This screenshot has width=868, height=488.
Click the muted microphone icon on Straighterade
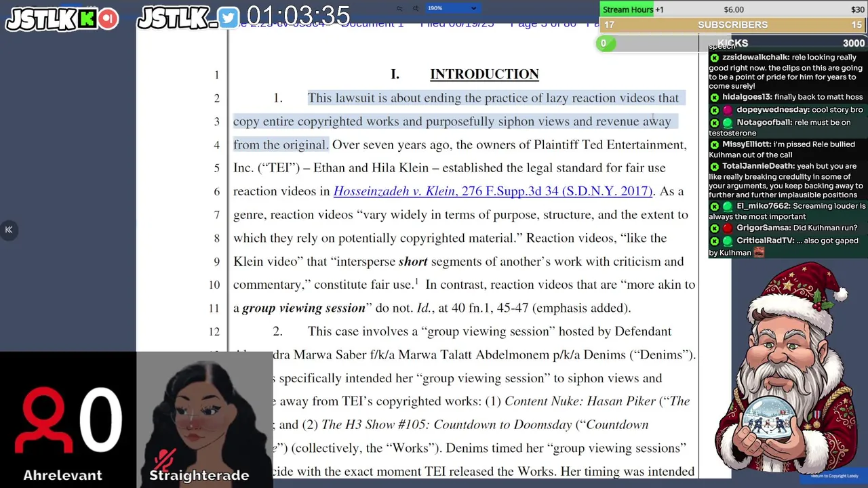point(163,460)
